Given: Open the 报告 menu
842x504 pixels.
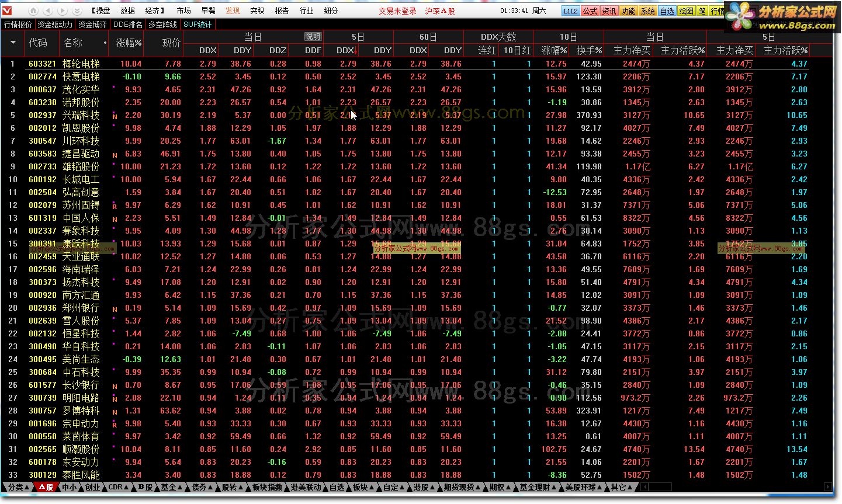Looking at the screenshot, I should [282, 11].
